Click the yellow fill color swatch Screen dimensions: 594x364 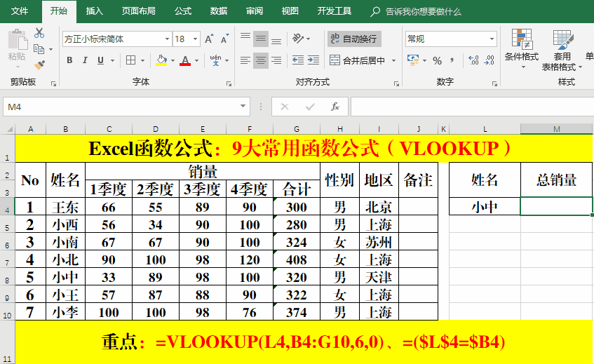[161, 60]
